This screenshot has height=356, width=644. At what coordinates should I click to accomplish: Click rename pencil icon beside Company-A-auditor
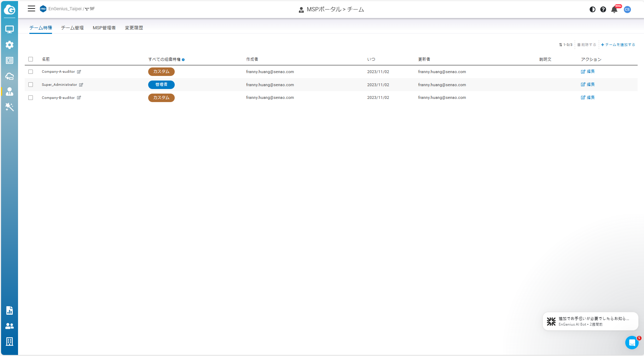[x=79, y=72]
